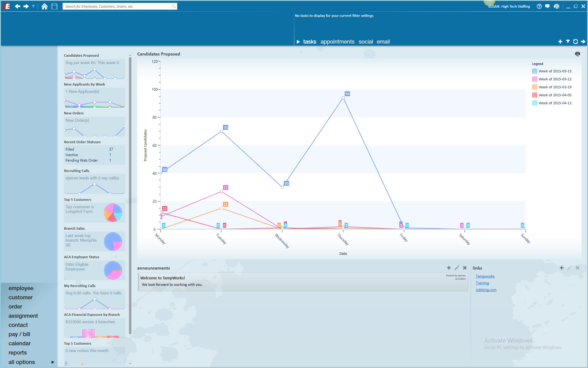Open the Tempworks link
The height and width of the screenshot is (368, 588).
click(x=485, y=276)
